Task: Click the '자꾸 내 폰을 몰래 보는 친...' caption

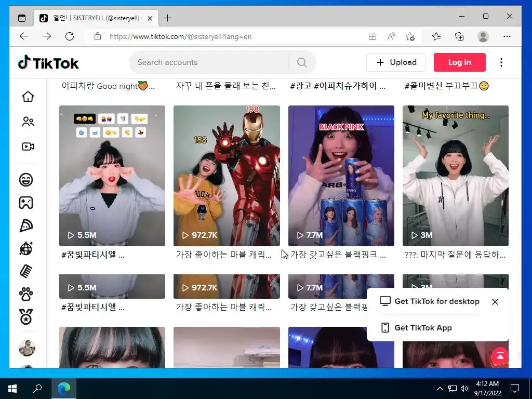Action: (225, 86)
